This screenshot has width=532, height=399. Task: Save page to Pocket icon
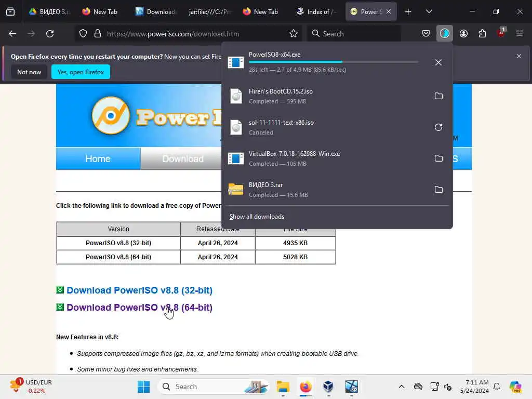pyautogui.click(x=426, y=34)
